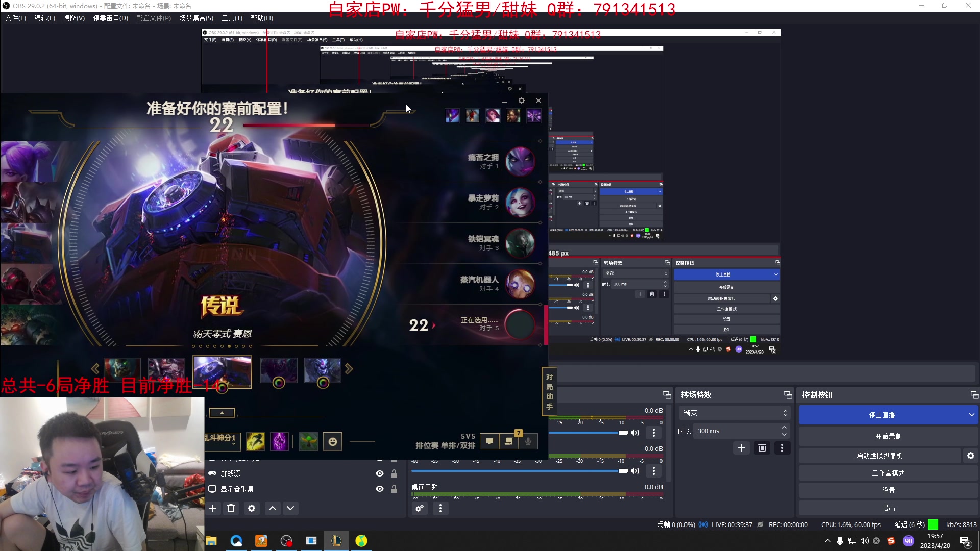Mute the lower mixer channel above 桌面音频
Screen dimensions: 980x551
click(x=635, y=471)
